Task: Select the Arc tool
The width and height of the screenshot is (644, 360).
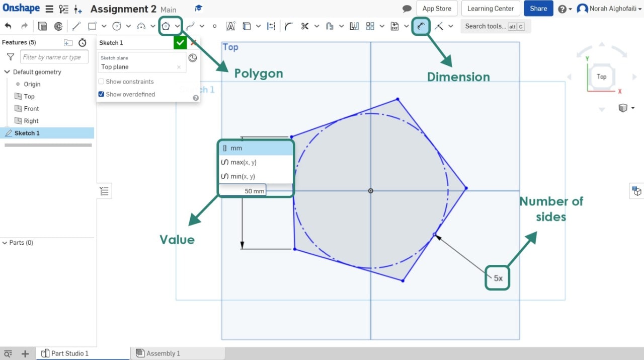Action: 141,26
